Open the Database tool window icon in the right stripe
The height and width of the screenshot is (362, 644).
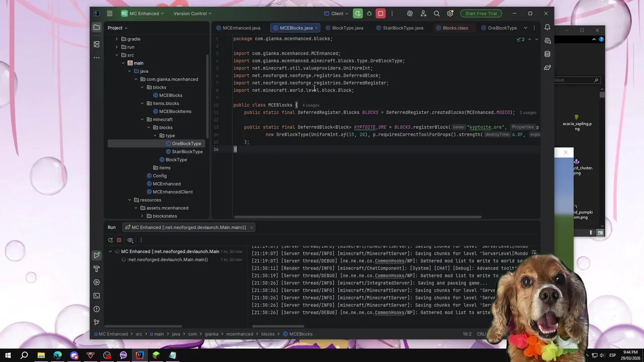547,54
